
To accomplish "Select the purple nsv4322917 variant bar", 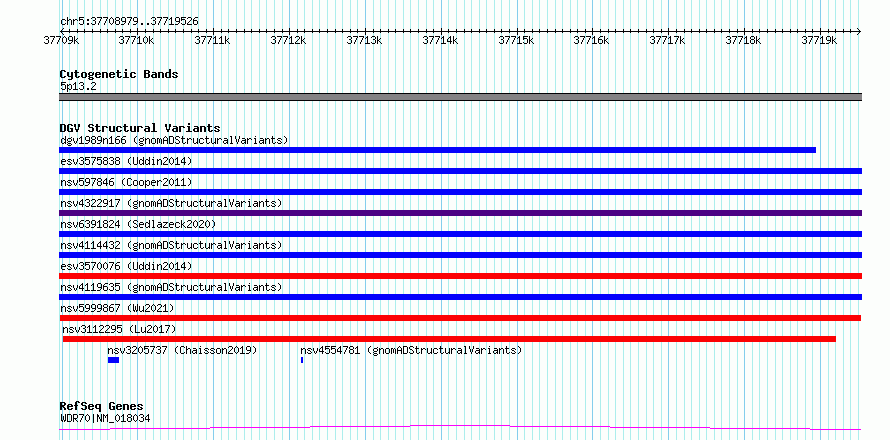I will click(460, 213).
